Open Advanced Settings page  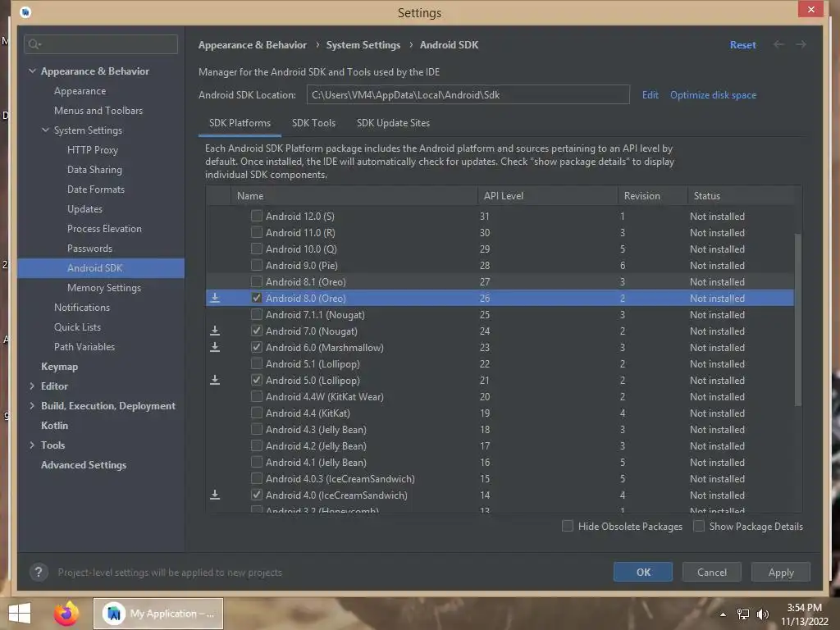(x=84, y=465)
